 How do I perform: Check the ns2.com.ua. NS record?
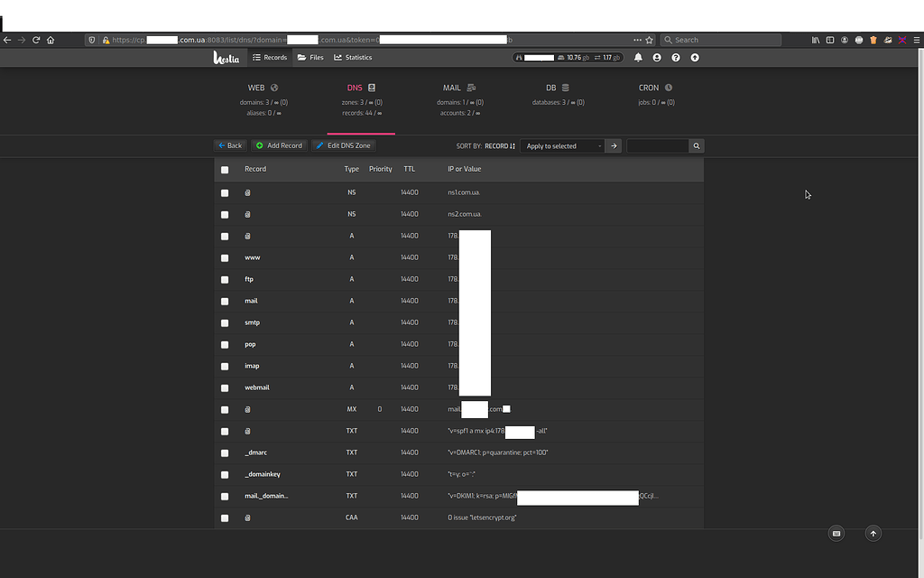pos(225,215)
